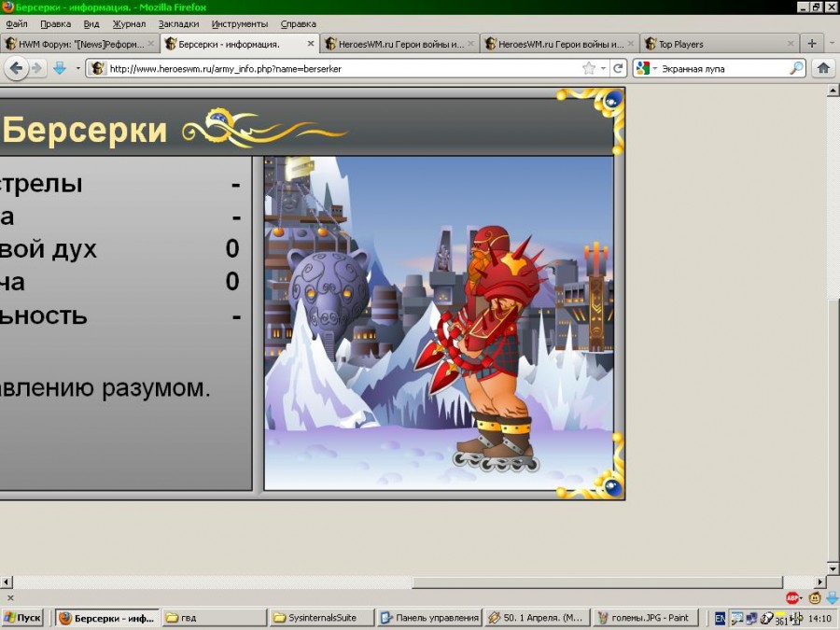Switch to the second HeroesWM.ru Герои войны tab
This screenshot has height=630, width=840.
click(x=560, y=44)
